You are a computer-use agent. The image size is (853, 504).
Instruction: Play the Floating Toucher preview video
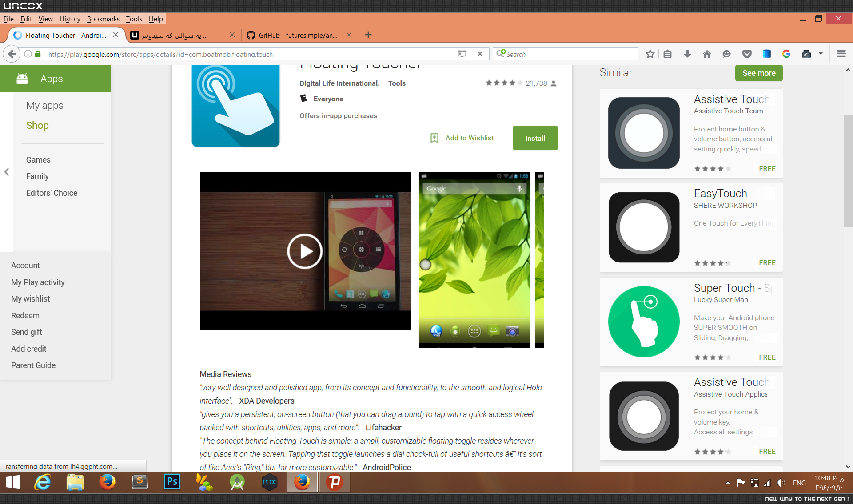(x=305, y=251)
